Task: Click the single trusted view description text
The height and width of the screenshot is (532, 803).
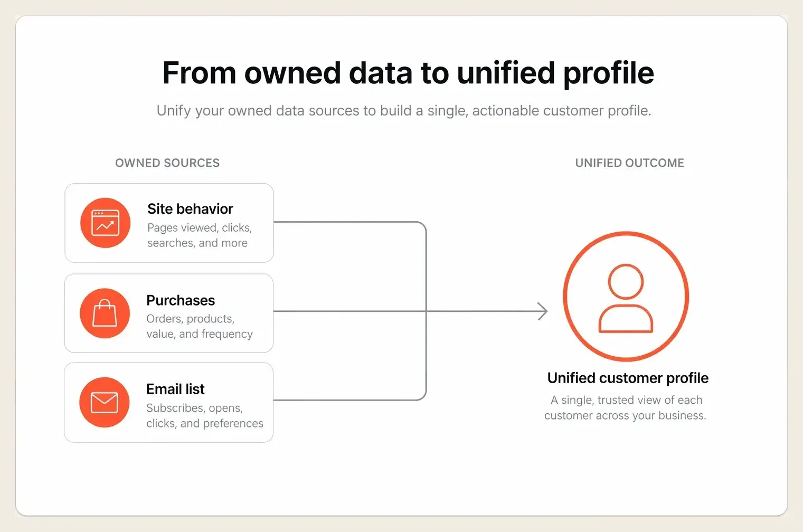Action: (625, 407)
